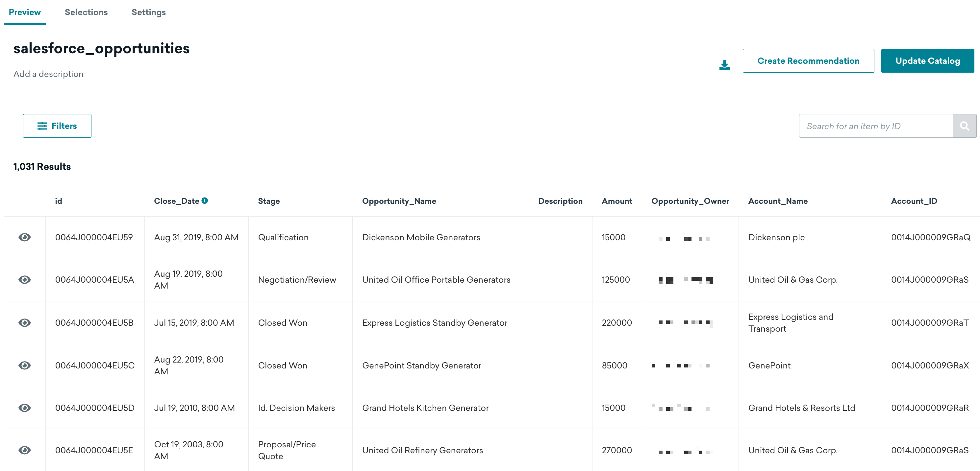The width and height of the screenshot is (980, 471).
Task: Open the Filters panel
Action: coord(57,126)
